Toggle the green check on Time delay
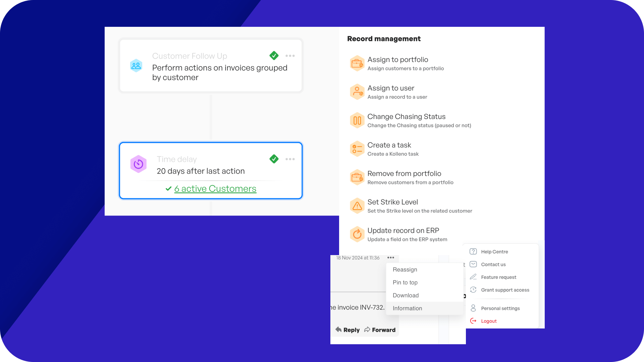The image size is (644, 362). [274, 159]
